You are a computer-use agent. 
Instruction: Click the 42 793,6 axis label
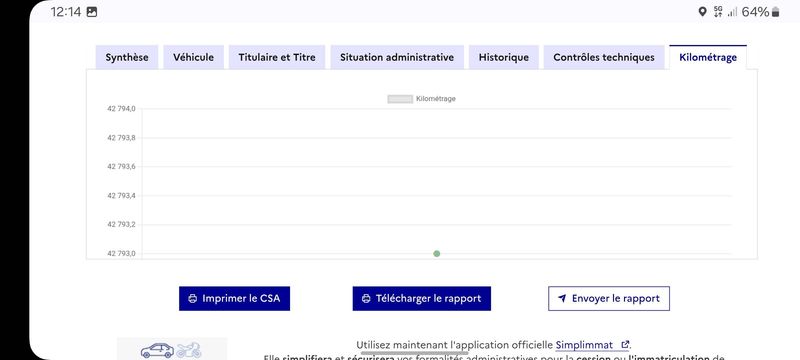pyautogui.click(x=121, y=166)
